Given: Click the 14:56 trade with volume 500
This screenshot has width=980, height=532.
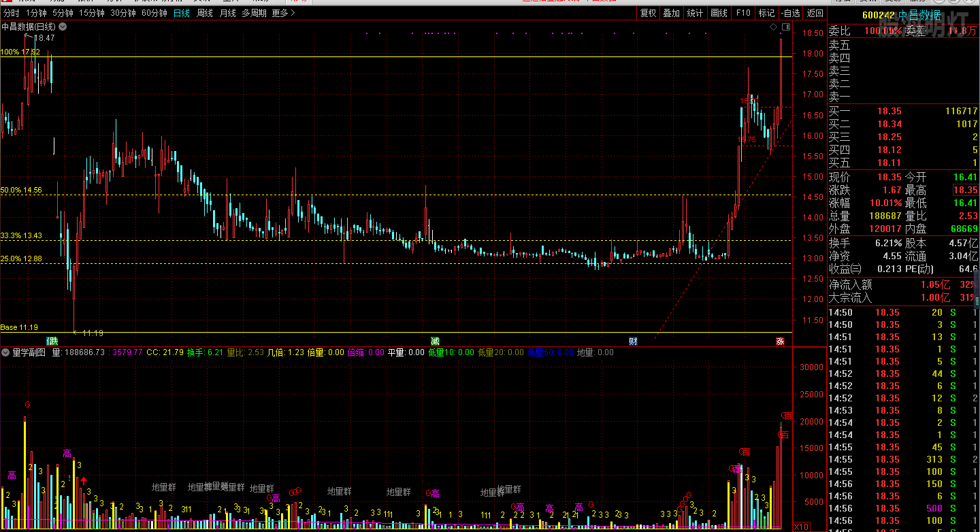Looking at the screenshot, I should (x=903, y=508).
